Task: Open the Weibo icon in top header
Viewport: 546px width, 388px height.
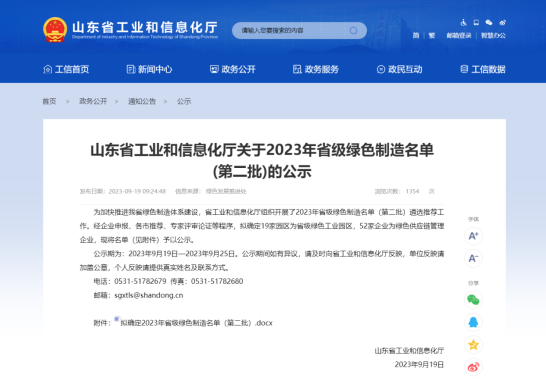Action: pos(502,23)
